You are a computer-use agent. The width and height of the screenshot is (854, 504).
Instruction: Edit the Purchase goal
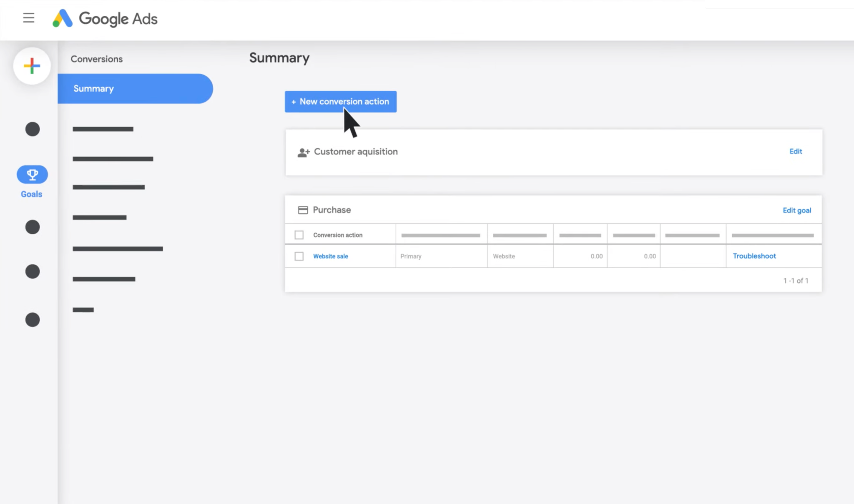(x=796, y=210)
